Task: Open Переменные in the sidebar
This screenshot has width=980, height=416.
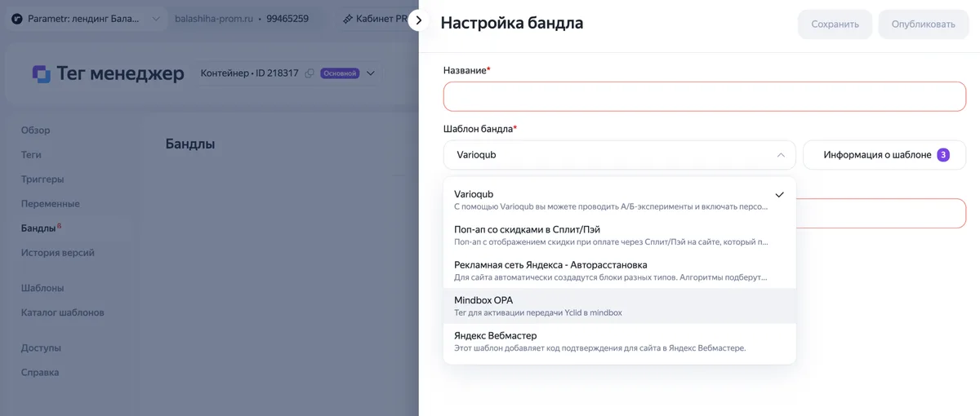Action: (x=51, y=204)
